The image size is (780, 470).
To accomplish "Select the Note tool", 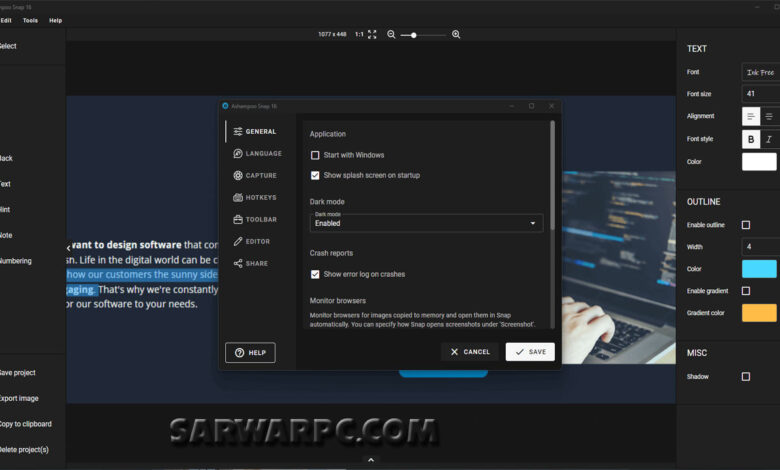I will [x=6, y=235].
